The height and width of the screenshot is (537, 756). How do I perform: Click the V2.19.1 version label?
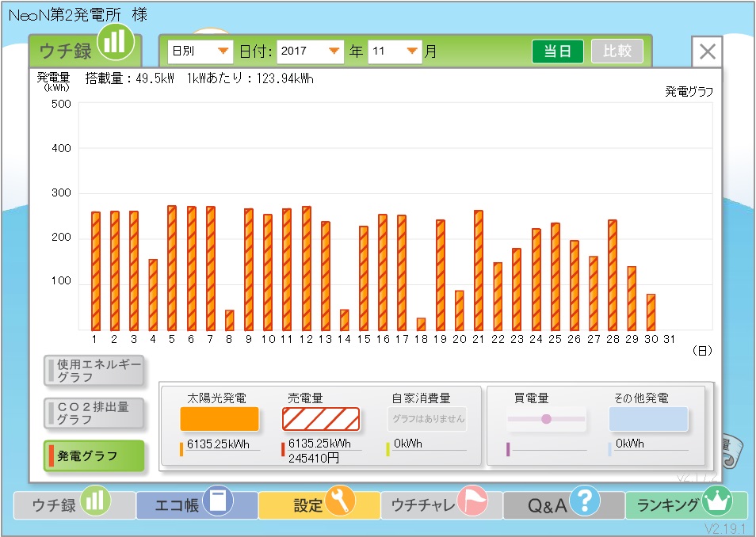[725, 528]
